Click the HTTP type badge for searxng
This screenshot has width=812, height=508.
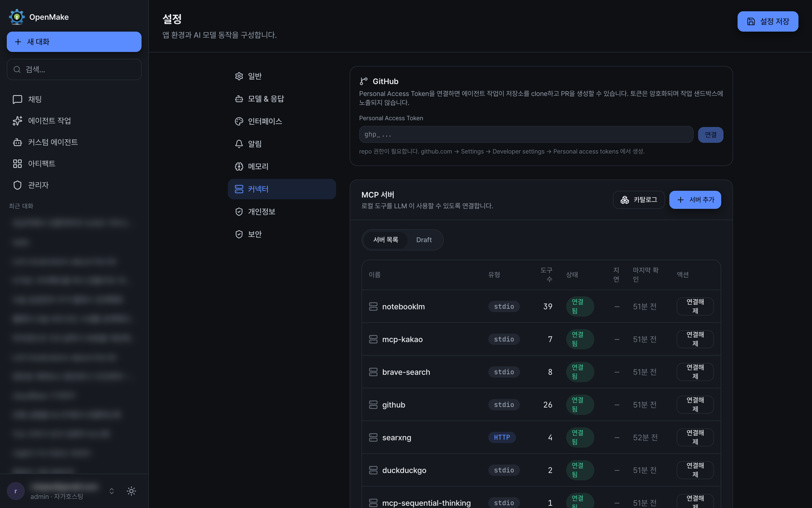pyautogui.click(x=502, y=437)
